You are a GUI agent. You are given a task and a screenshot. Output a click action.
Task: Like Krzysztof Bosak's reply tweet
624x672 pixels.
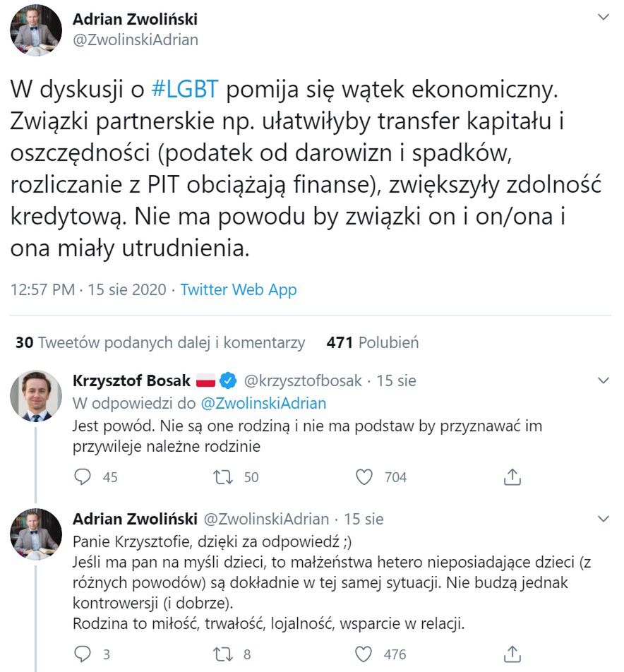pos(364,477)
